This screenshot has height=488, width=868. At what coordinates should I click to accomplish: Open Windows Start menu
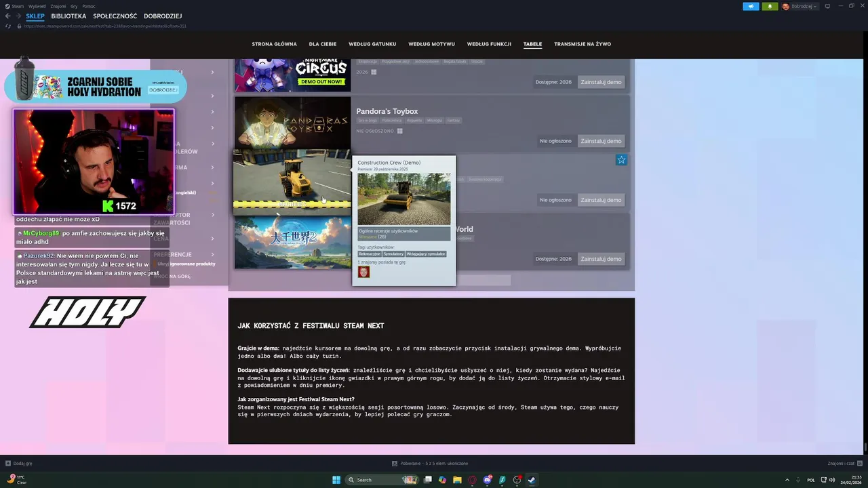pyautogui.click(x=336, y=480)
